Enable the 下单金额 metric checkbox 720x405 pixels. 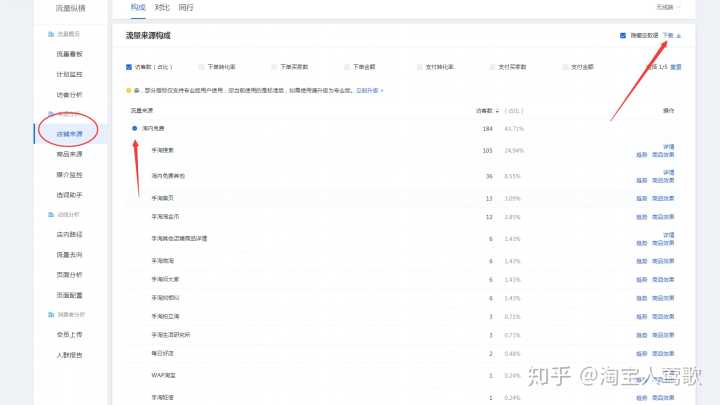(x=347, y=67)
